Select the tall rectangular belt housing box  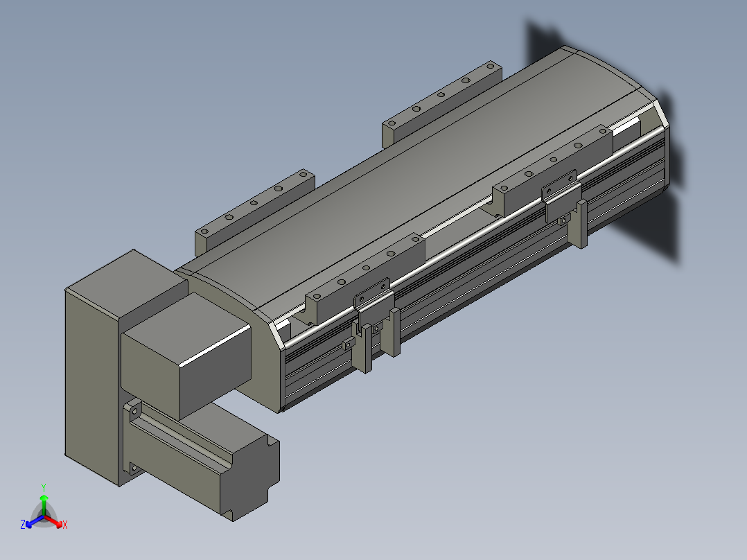[91, 381]
